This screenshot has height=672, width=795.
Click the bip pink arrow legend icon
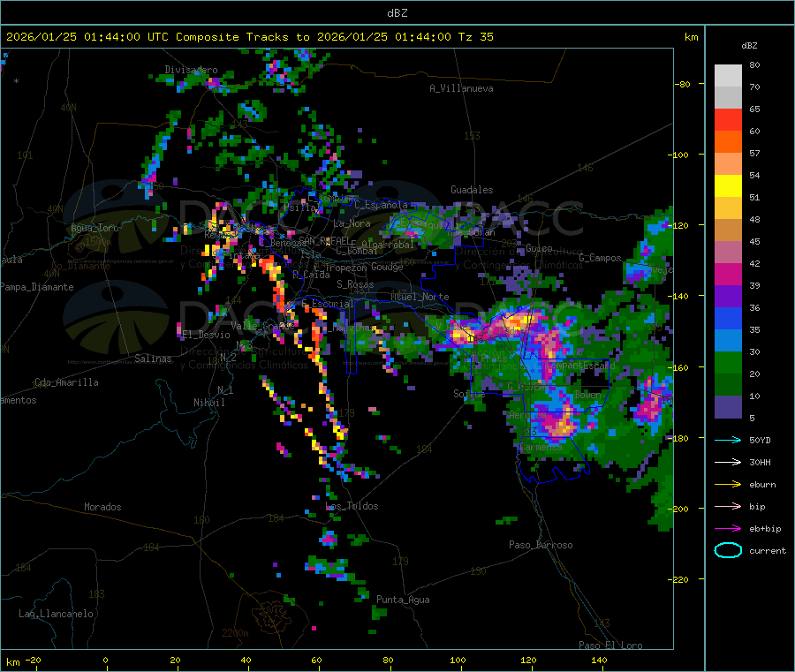728,506
